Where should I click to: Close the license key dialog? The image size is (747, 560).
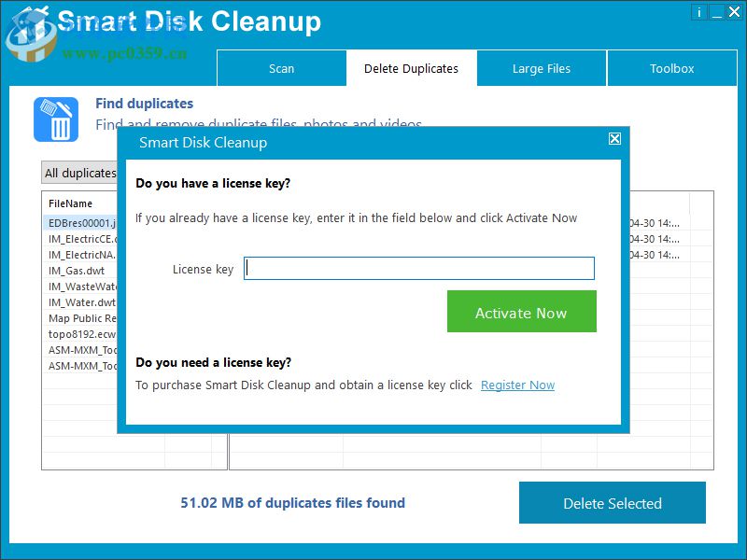(614, 138)
